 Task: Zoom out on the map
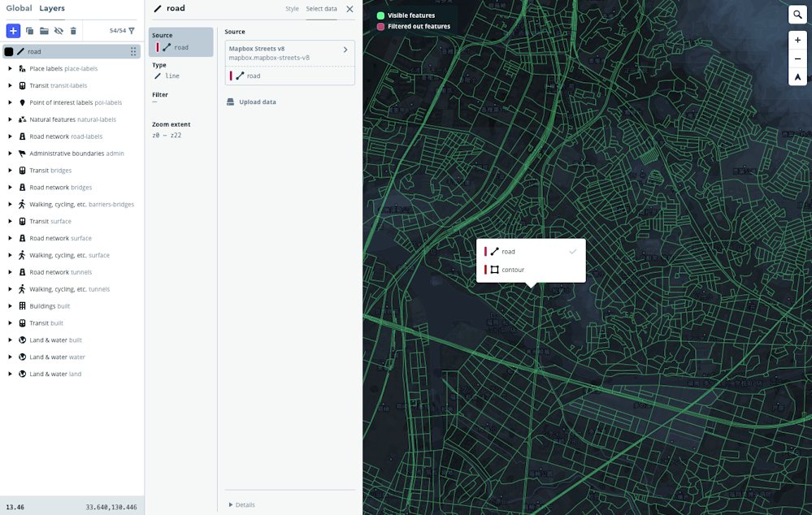[x=797, y=59]
